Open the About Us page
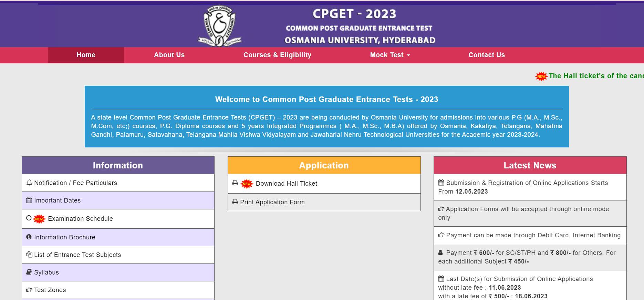644x300 pixels. click(169, 55)
